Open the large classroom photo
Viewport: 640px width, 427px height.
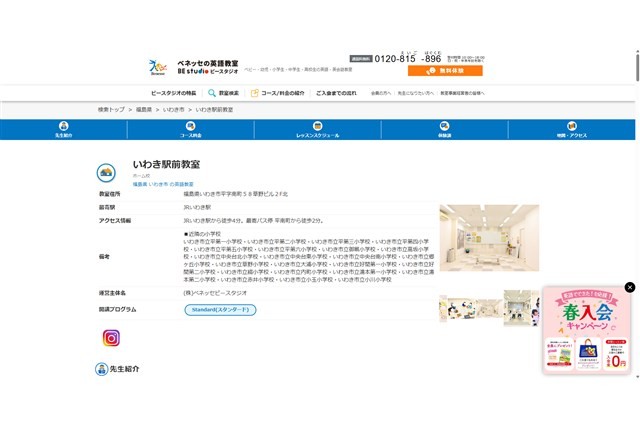point(489,238)
